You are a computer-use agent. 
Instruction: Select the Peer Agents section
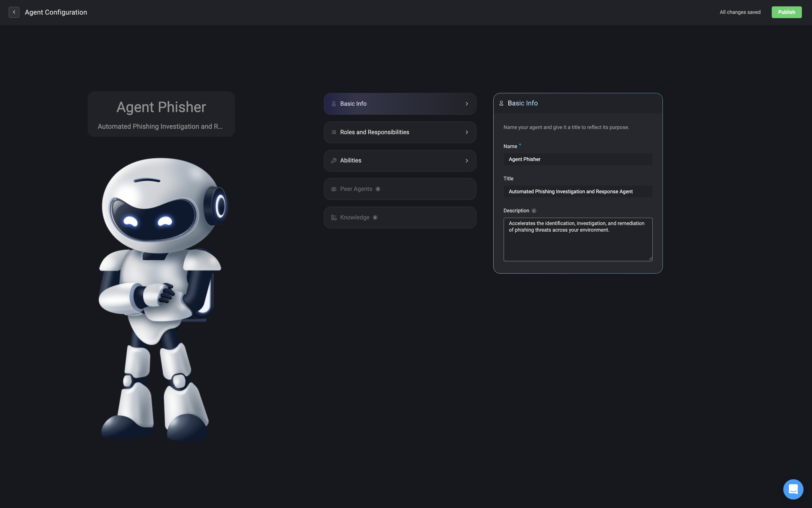[400, 189]
